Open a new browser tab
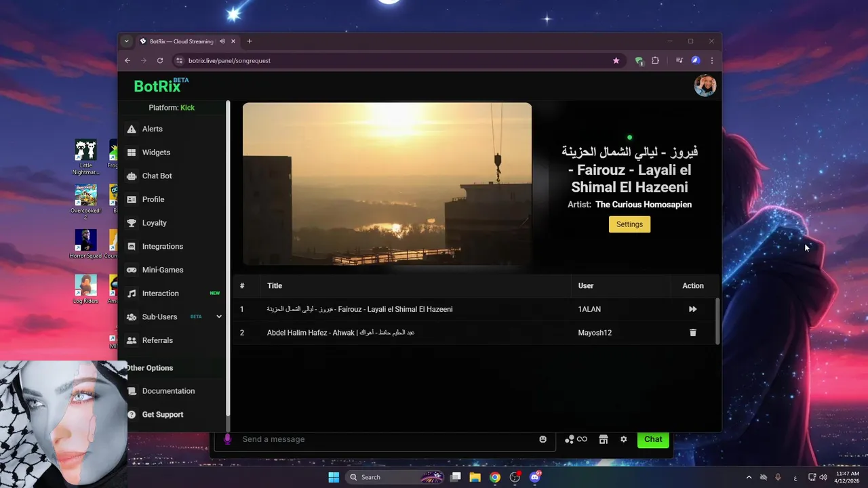The width and height of the screenshot is (868, 488). (250, 41)
